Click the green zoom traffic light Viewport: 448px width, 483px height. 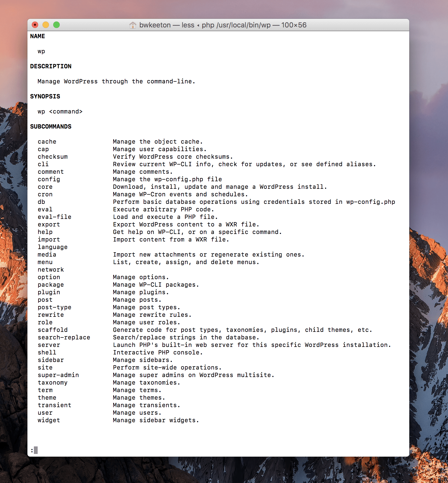(x=56, y=24)
